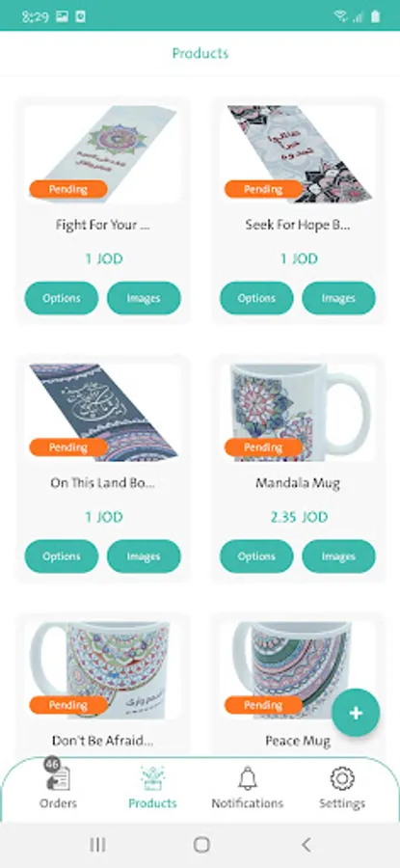This screenshot has height=868, width=400.
Task: Tap the Android home navigation button
Action: [x=201, y=844]
